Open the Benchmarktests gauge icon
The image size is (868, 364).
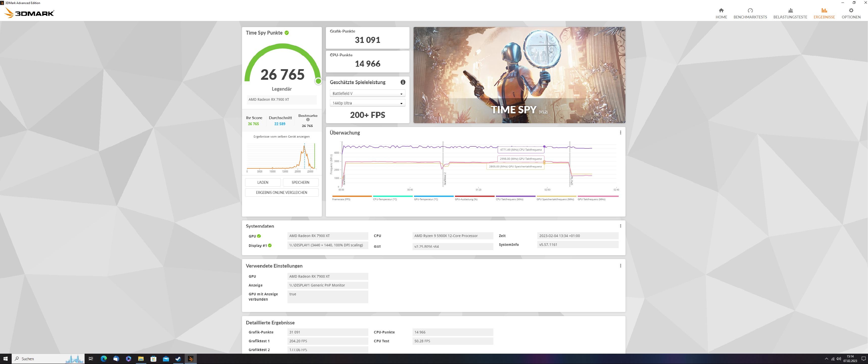pyautogui.click(x=750, y=10)
